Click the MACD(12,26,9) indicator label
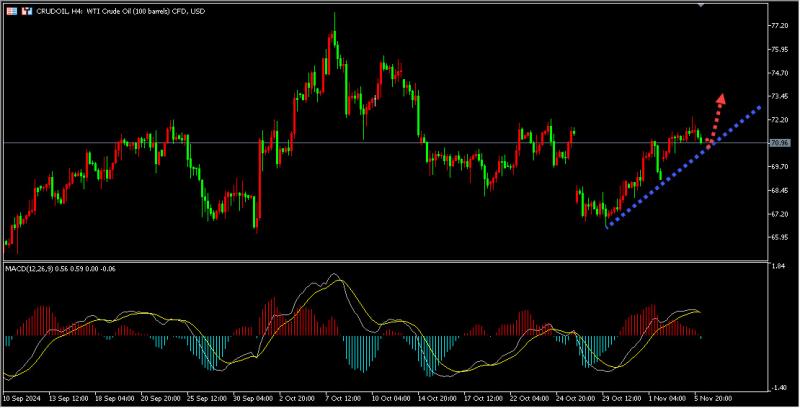This screenshot has width=800, height=408. 60,269
